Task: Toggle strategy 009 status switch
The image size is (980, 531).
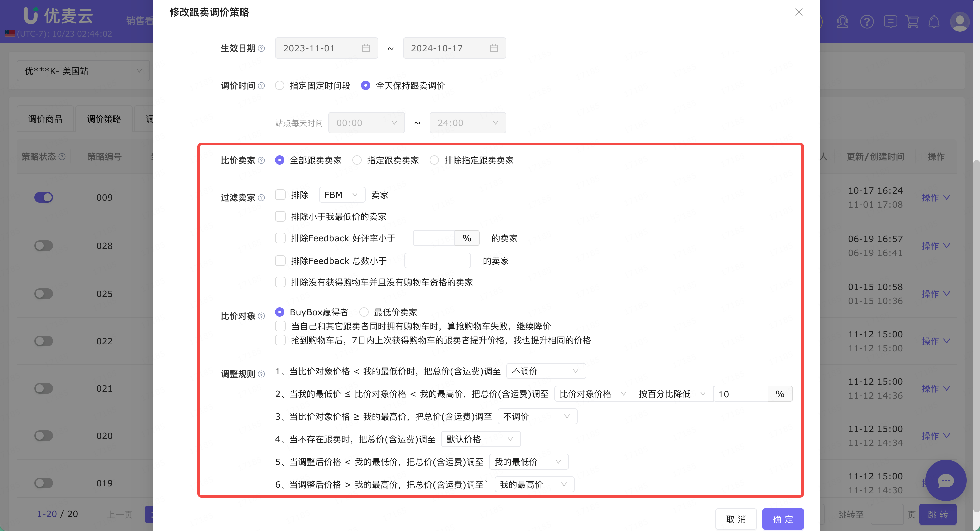Action: click(x=44, y=197)
